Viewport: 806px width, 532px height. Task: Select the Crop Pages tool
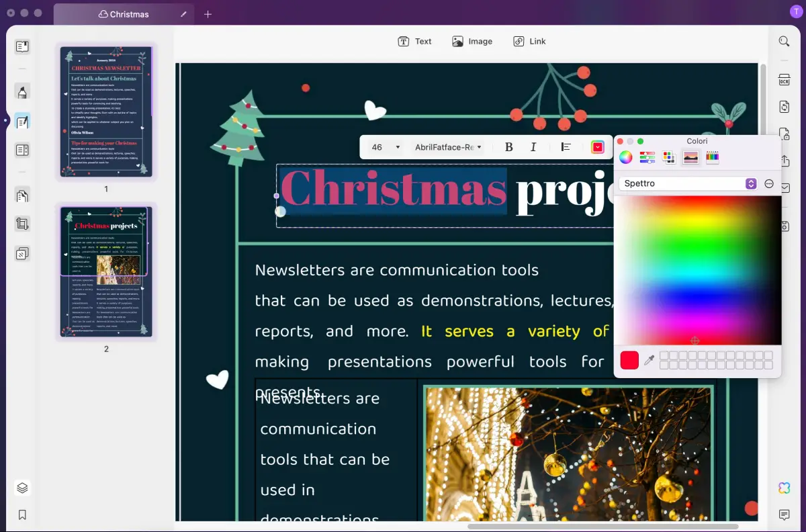coord(22,224)
